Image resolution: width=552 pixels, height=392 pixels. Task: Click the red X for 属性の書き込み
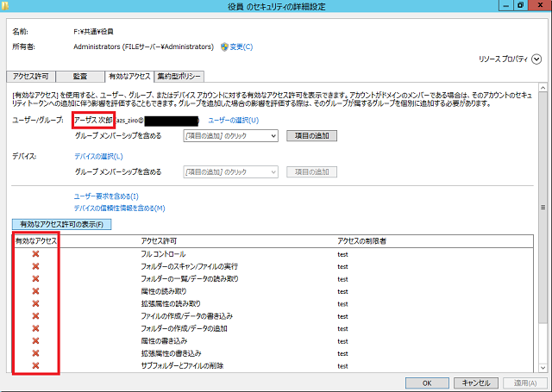(35, 340)
